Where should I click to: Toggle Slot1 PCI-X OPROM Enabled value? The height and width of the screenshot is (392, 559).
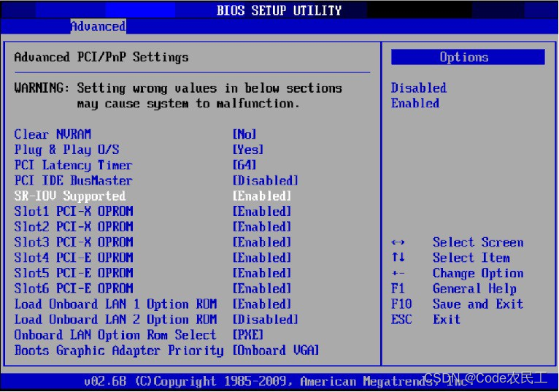pos(262,212)
